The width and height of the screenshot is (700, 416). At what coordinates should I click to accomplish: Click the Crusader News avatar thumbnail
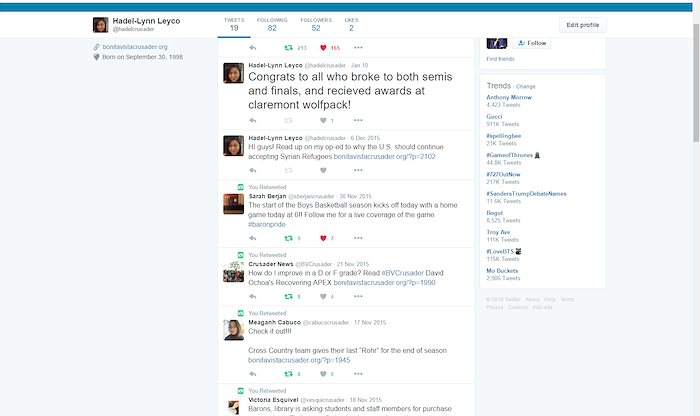pos(233,272)
